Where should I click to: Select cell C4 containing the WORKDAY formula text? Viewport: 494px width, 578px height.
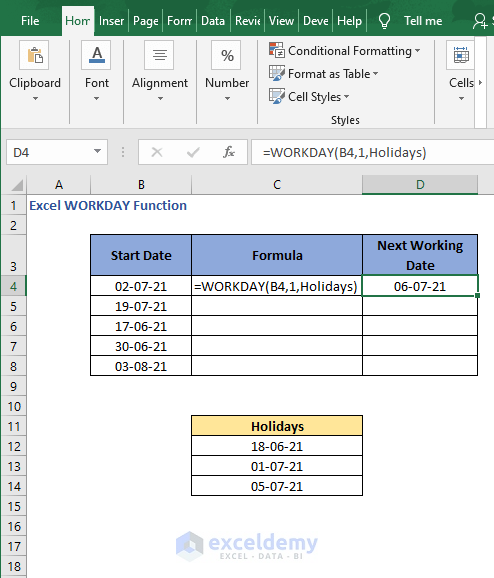(277, 286)
